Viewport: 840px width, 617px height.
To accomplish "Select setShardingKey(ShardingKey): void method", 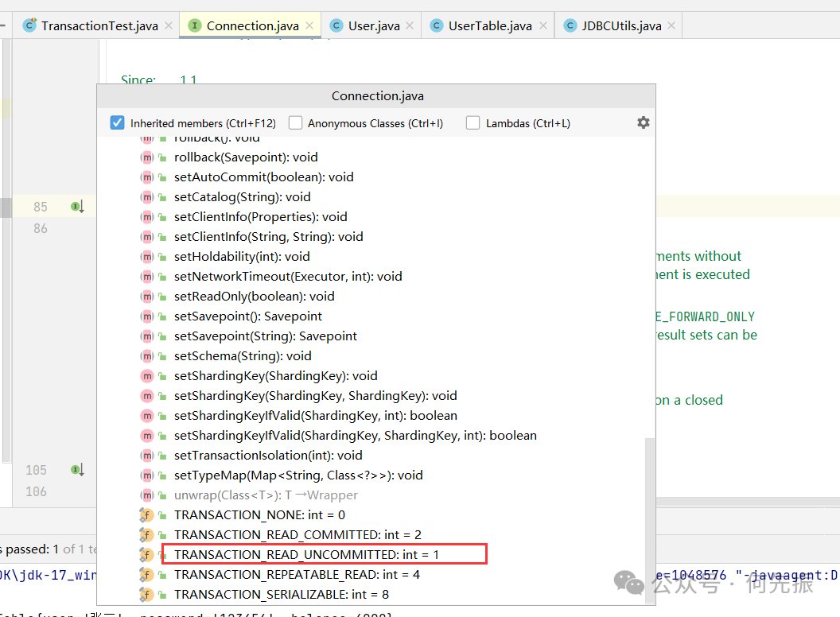I will [275, 375].
